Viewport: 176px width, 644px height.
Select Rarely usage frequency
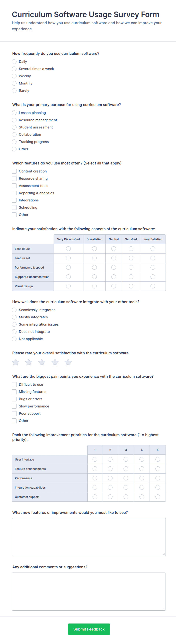click(x=14, y=91)
